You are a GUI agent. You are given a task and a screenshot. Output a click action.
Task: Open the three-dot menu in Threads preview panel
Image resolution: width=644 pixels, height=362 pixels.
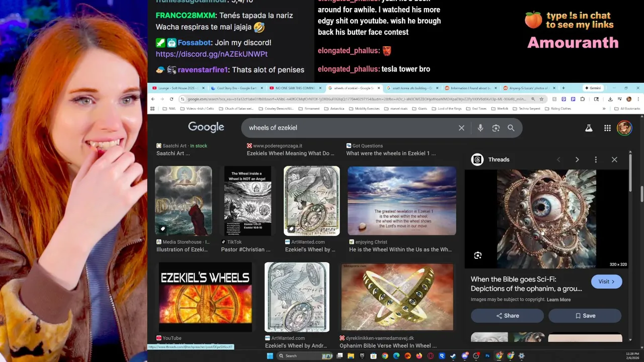[596, 159]
